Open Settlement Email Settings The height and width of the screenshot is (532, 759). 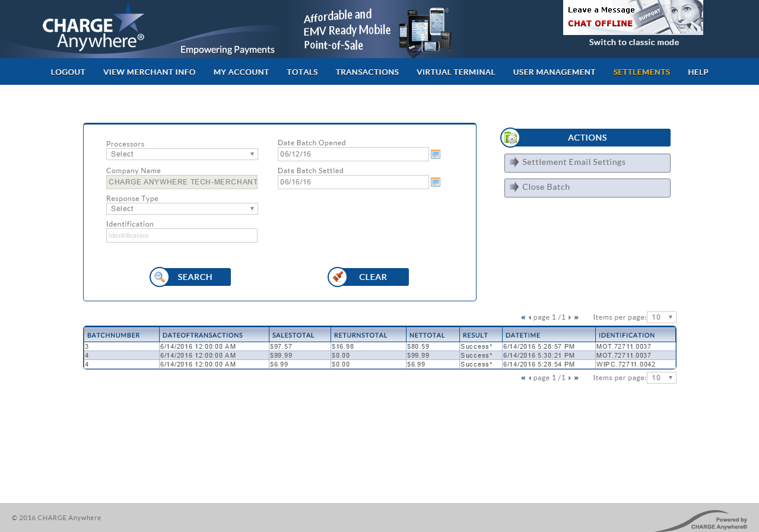(587, 163)
